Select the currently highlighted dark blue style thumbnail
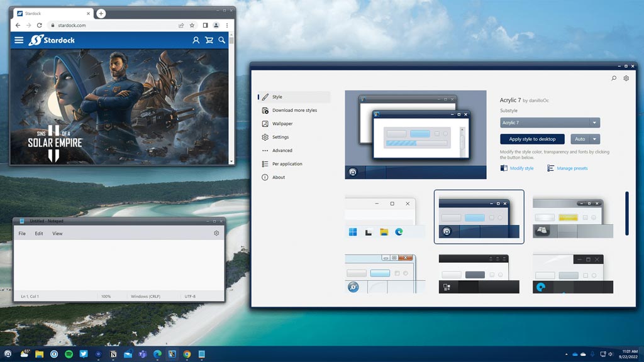 pos(479,217)
